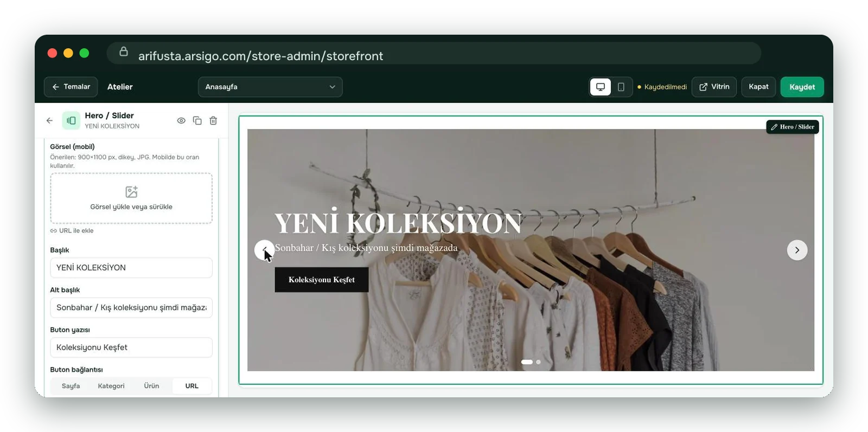
Task: Delete the Hero / Slider section
Action: 213,120
